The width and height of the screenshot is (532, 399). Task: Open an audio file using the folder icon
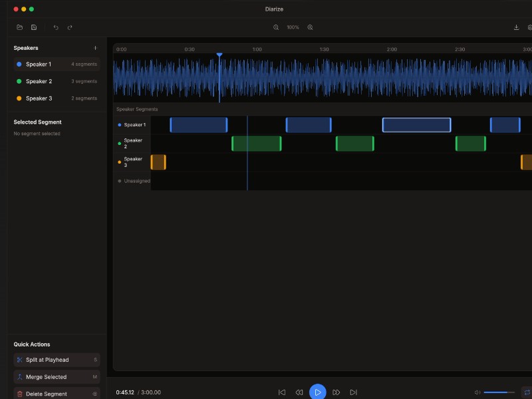pyautogui.click(x=20, y=27)
